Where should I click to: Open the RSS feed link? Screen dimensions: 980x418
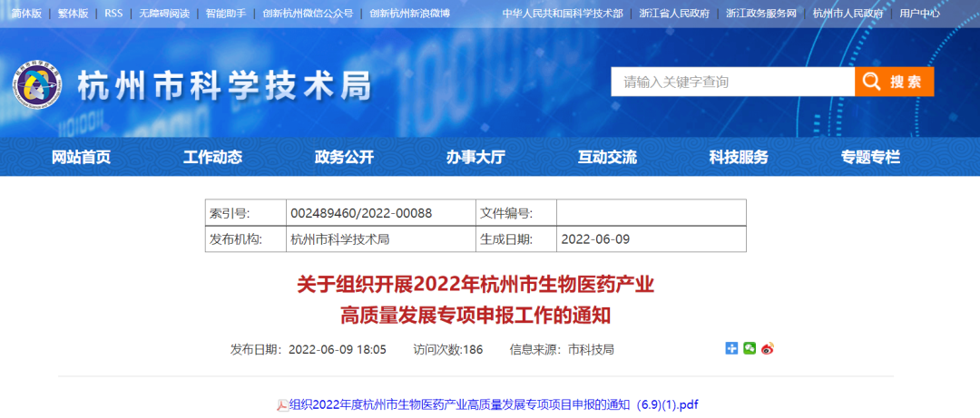(113, 13)
